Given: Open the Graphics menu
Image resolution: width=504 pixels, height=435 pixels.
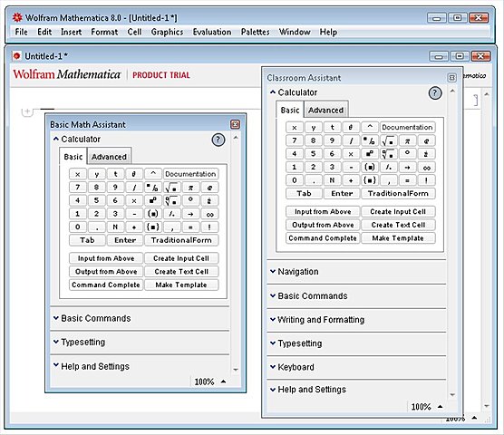Looking at the screenshot, I should tap(167, 32).
